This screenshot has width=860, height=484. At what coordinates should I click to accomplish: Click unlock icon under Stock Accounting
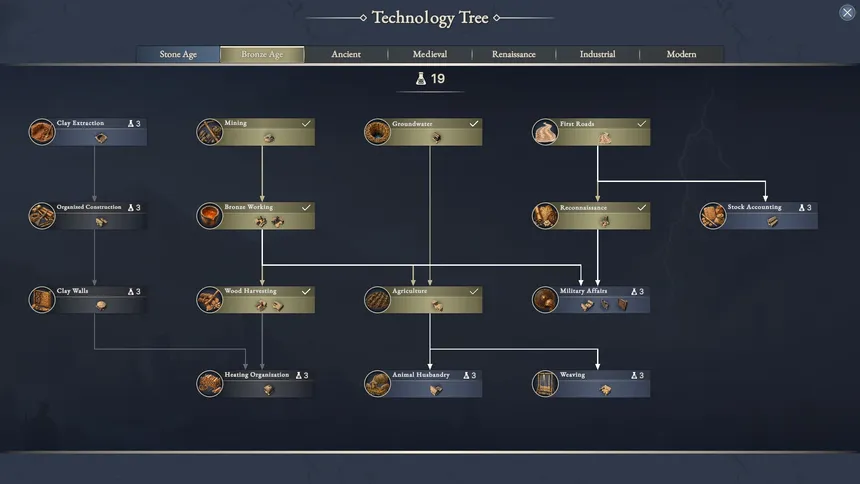click(x=772, y=222)
